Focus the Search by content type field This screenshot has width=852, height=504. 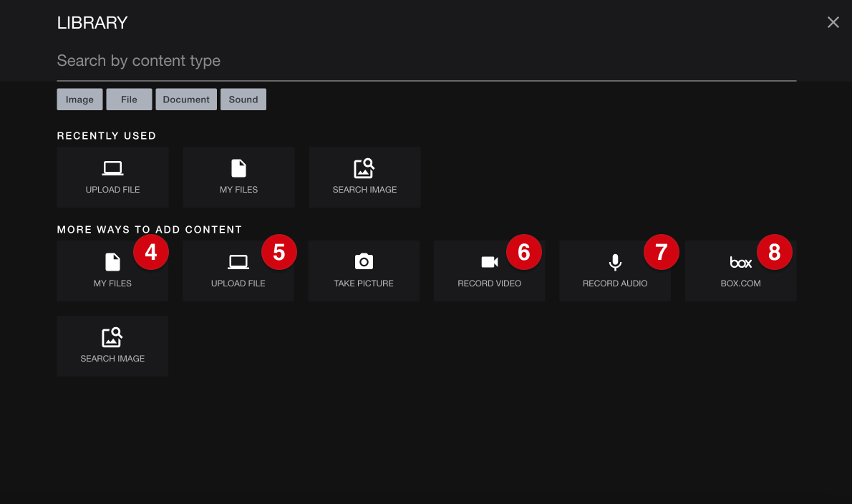coord(427,61)
